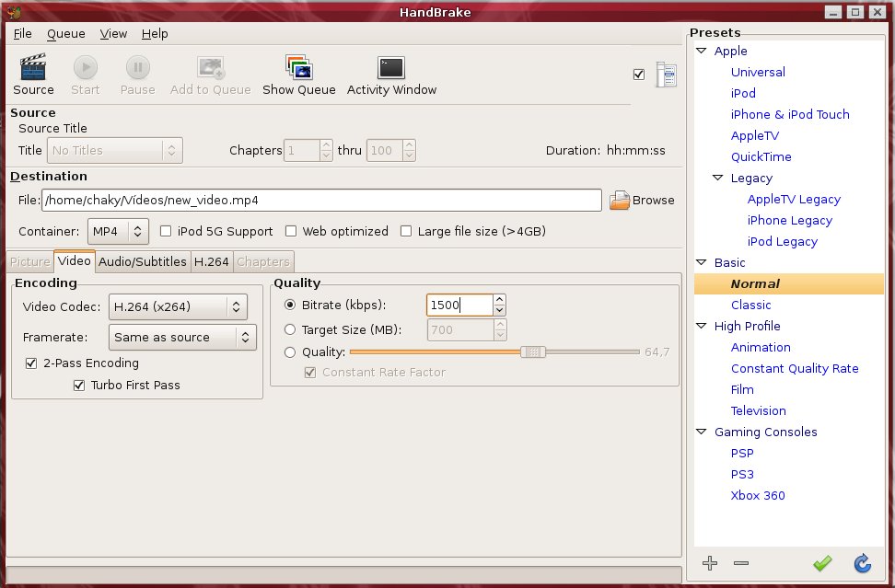895x588 pixels.
Task: Click the Browse folder icon
Action: click(x=620, y=201)
